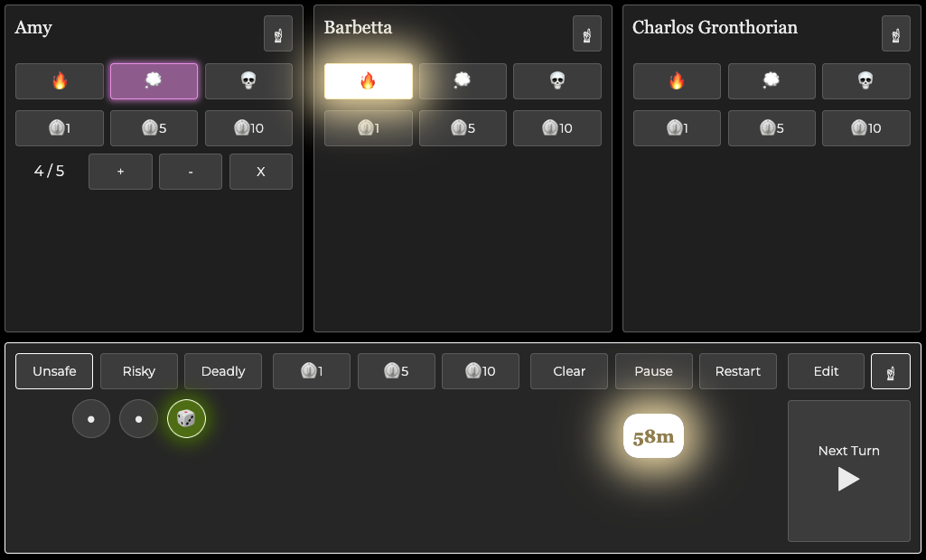Select the Deadly danger level

(x=223, y=371)
